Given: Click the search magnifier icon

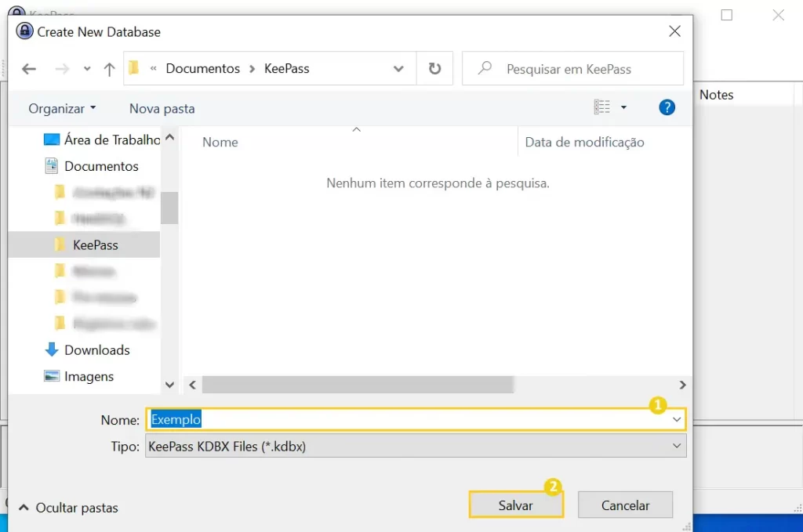Looking at the screenshot, I should [485, 68].
